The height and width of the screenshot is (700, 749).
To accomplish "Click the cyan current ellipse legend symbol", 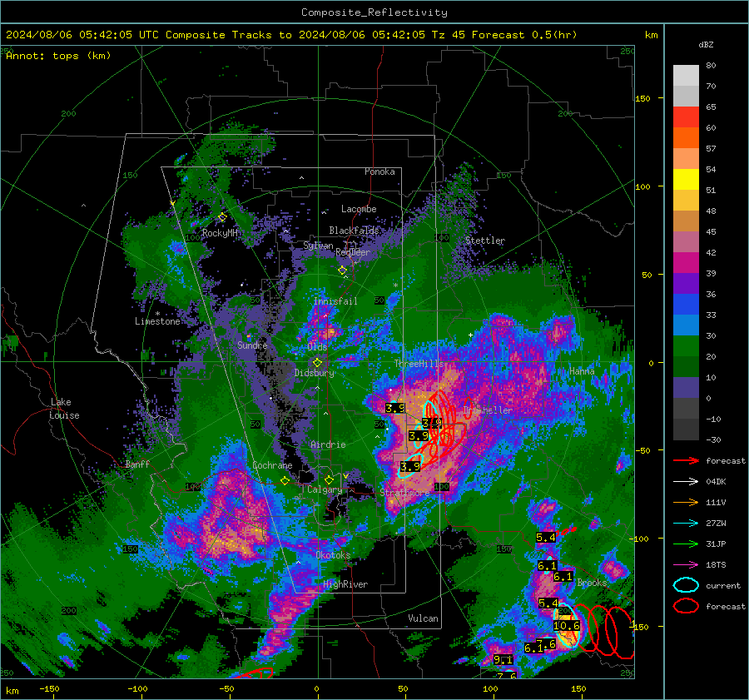I will [x=686, y=585].
